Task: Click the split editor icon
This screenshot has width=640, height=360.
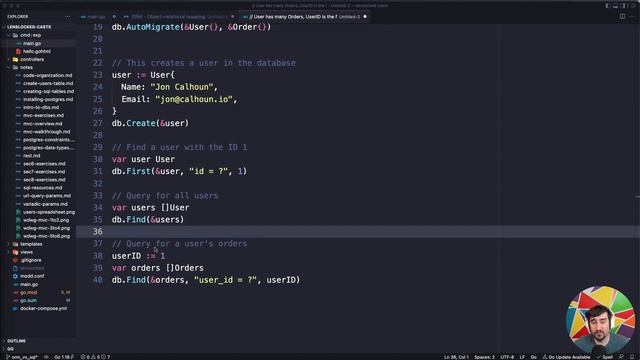Action: 622,16
